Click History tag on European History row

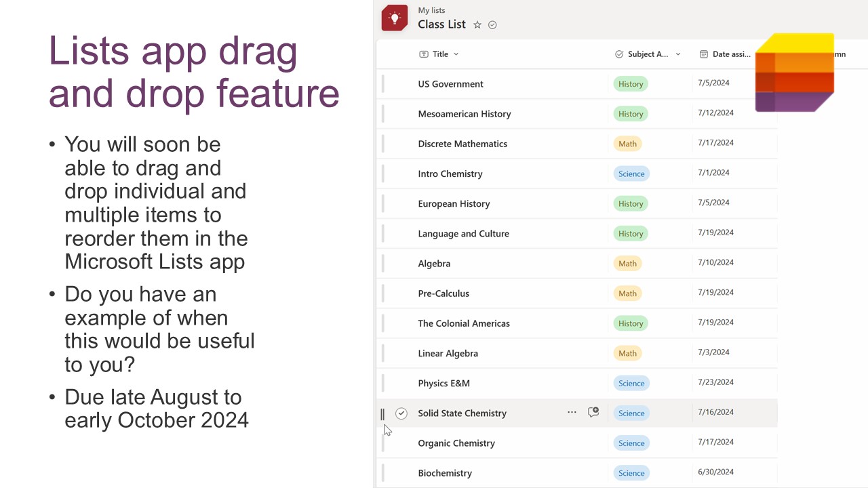[x=631, y=203]
